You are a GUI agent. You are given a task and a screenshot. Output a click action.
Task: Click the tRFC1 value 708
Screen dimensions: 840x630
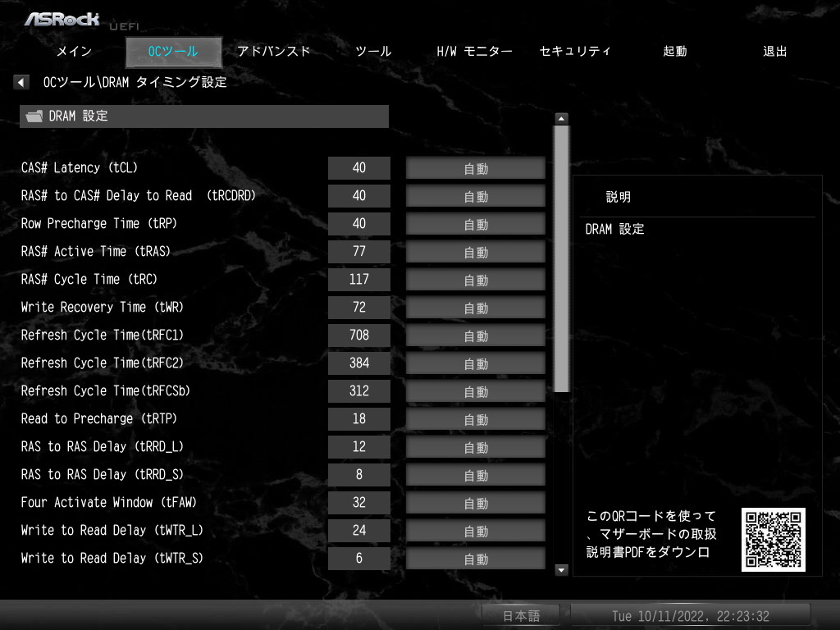[x=359, y=335]
